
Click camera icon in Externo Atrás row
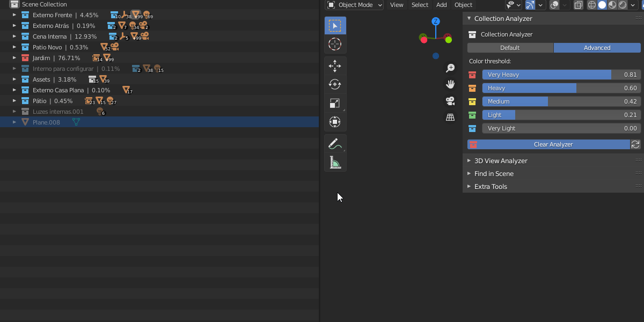[x=143, y=26]
